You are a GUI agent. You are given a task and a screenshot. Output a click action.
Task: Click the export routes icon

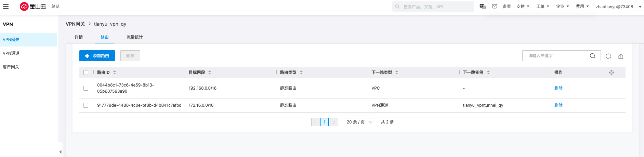(621, 56)
